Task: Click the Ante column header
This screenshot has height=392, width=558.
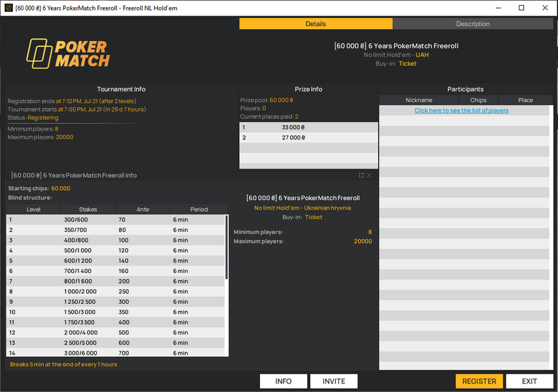Action: click(x=142, y=210)
